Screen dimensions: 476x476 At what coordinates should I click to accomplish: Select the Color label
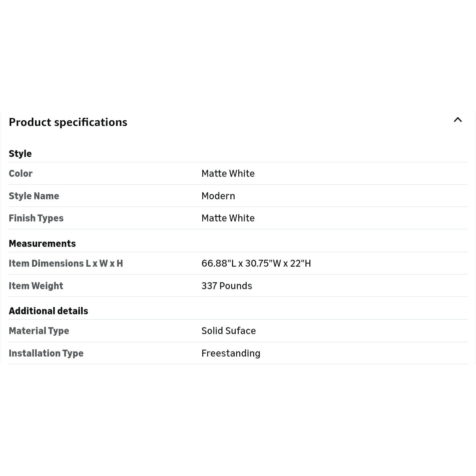click(x=20, y=174)
